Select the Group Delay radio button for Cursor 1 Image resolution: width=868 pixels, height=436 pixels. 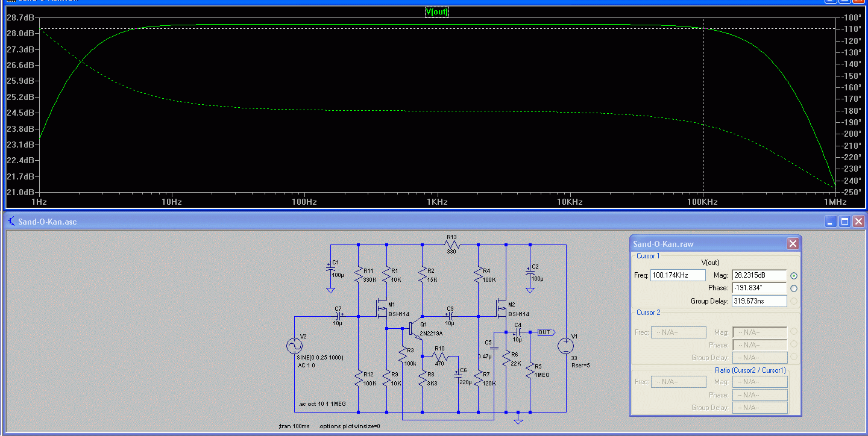click(793, 301)
